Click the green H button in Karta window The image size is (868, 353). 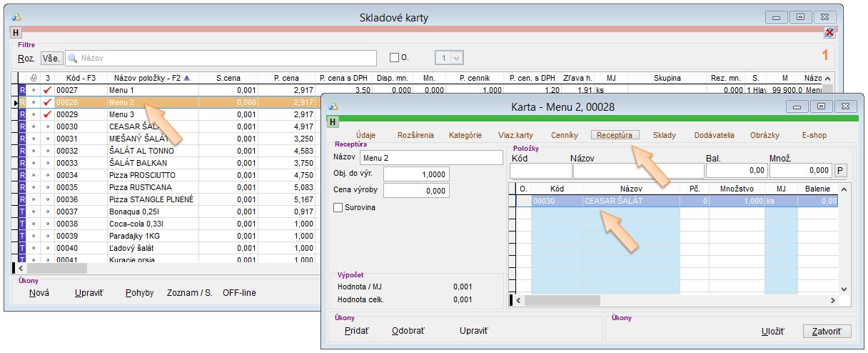click(x=333, y=121)
